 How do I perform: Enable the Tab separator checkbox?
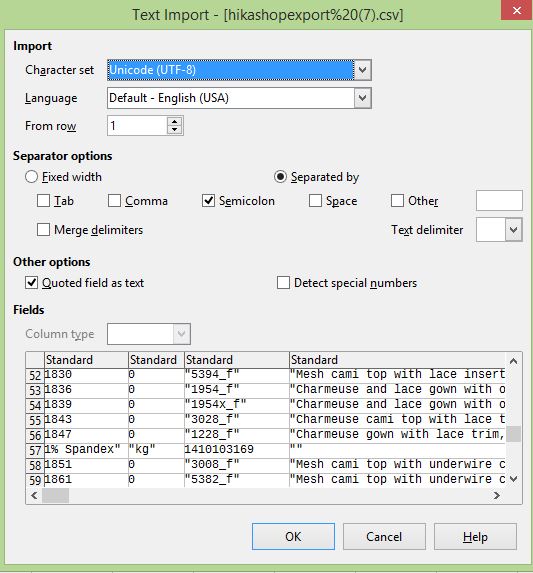click(x=43, y=201)
